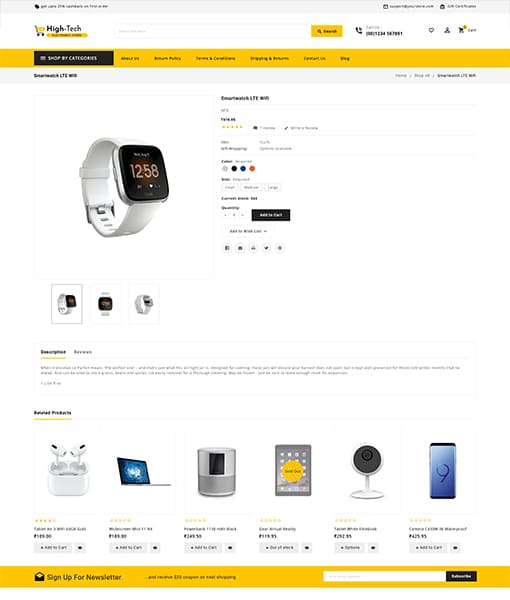Open the About Us menu item
510x600 pixels.
click(130, 59)
